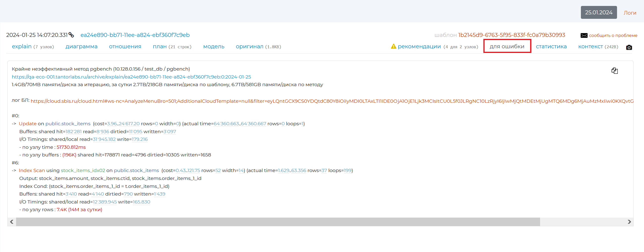Open the template ID 1b2145d9 link

point(512,35)
